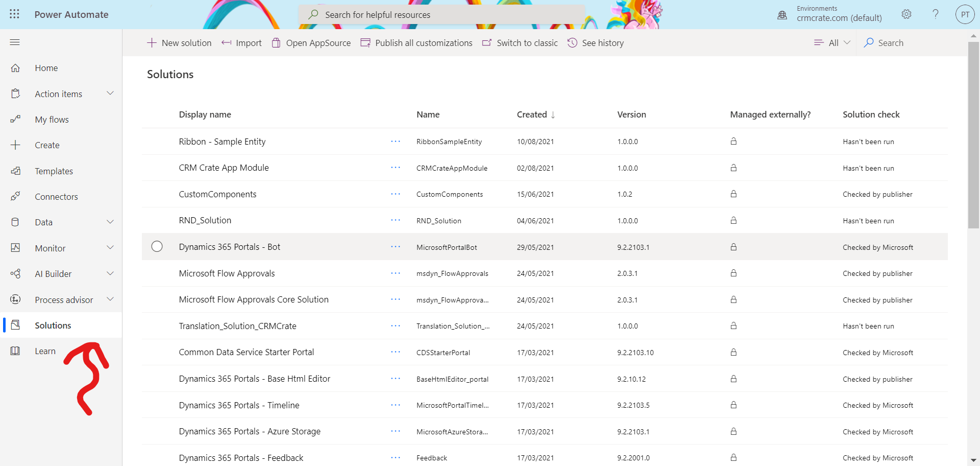Click the Open AppSource icon
The image size is (980, 466).
point(276,42)
